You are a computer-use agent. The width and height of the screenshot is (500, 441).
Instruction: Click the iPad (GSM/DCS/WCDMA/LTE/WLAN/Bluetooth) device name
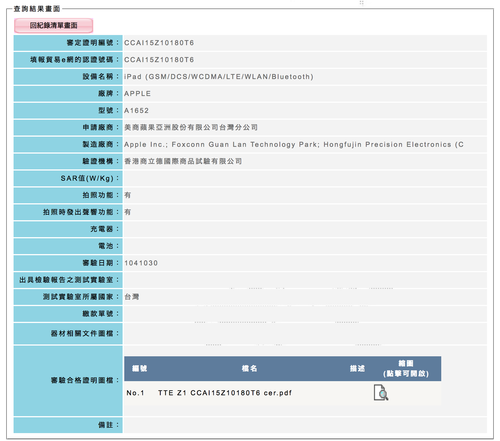click(219, 77)
